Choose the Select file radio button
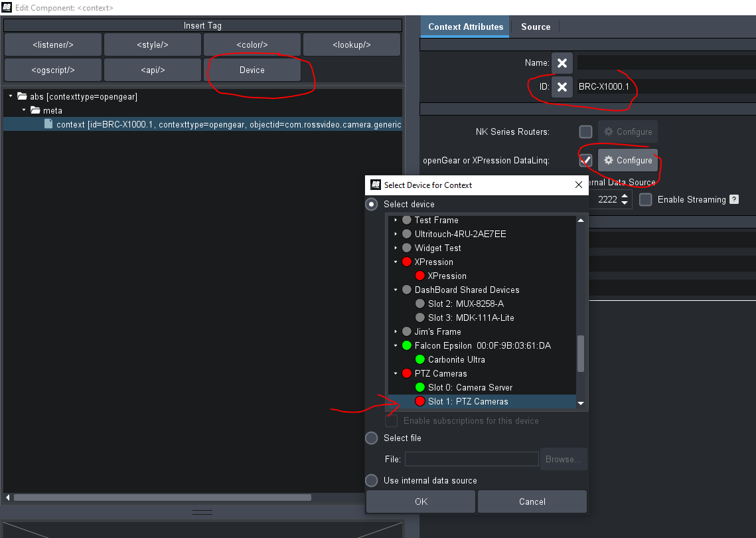 [371, 438]
